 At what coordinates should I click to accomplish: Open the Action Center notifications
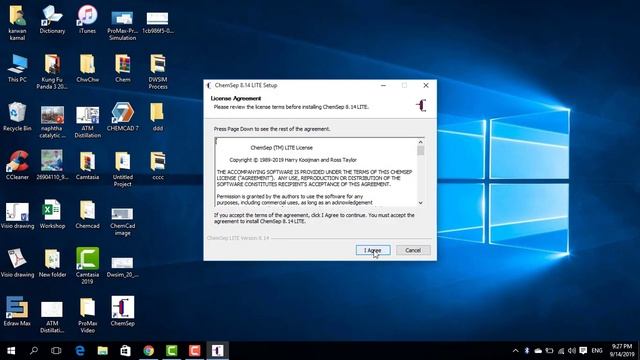[x=583, y=351]
